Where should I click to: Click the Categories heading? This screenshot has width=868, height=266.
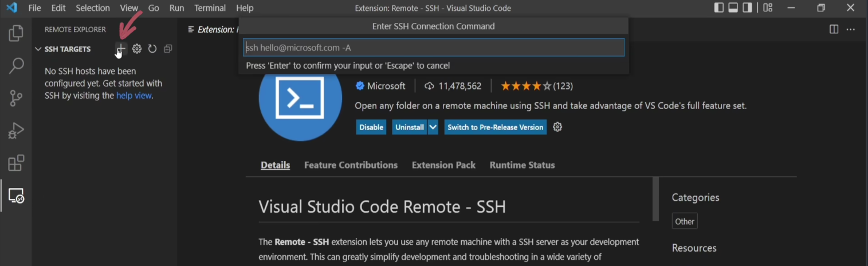(696, 198)
